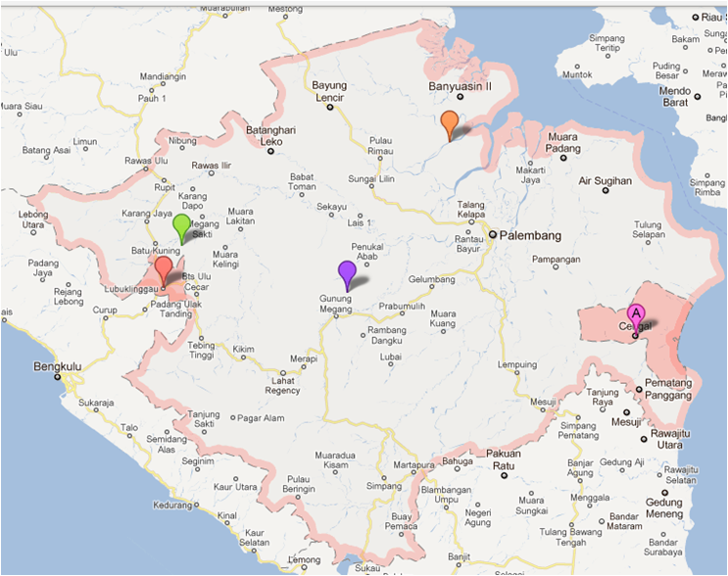Click the Tulung Selapan label
728x576 pixels.
click(648, 229)
